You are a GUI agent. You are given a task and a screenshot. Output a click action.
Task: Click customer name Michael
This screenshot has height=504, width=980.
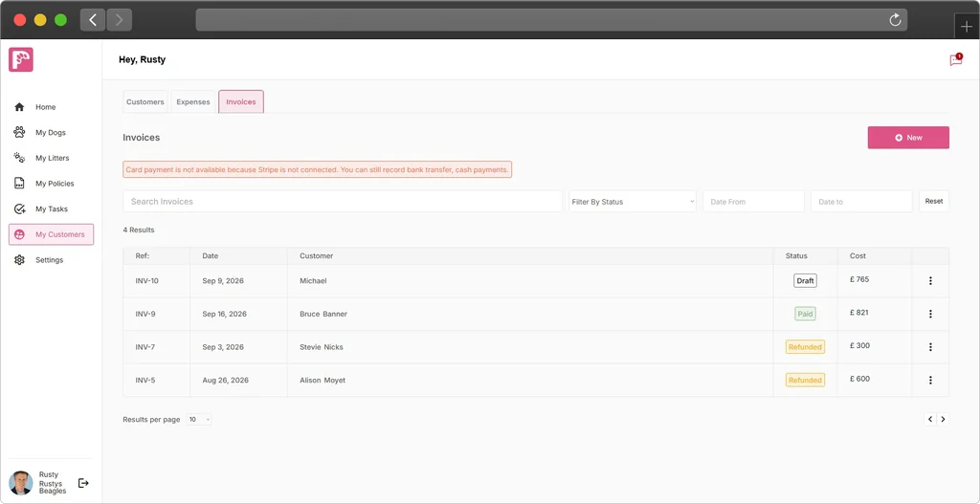coord(313,281)
